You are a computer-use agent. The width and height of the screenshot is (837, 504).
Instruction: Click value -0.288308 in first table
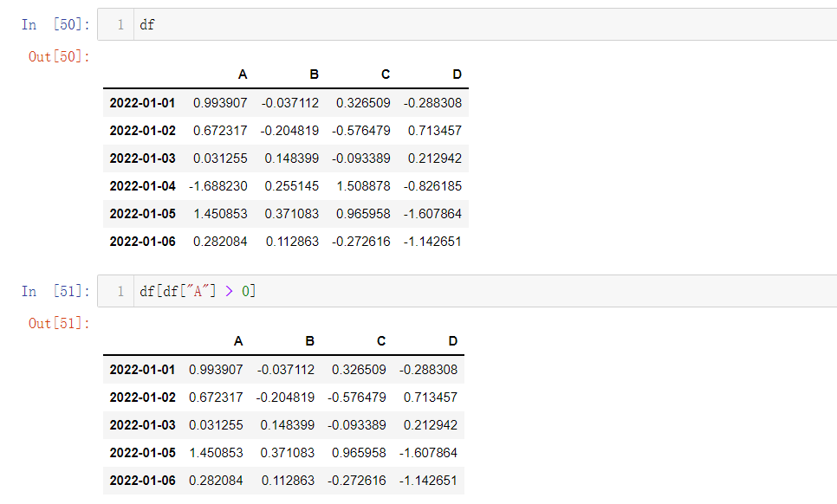coord(433,103)
